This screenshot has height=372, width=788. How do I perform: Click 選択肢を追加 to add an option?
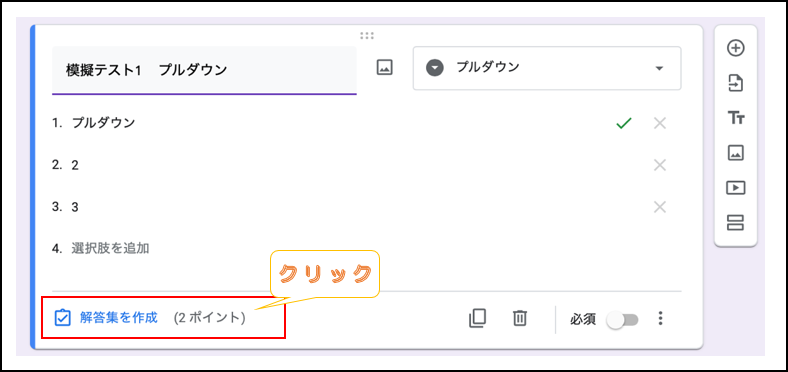point(110,248)
